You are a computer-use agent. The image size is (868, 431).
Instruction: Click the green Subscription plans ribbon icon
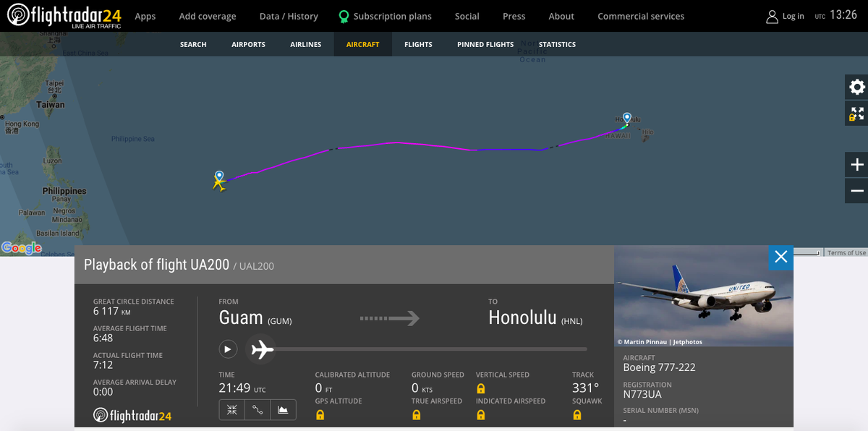point(344,16)
